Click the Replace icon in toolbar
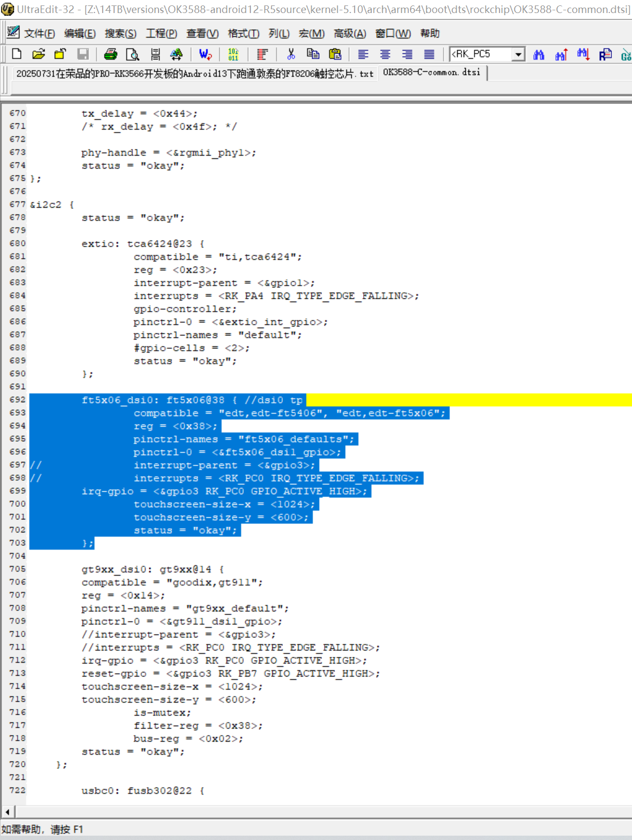Viewport: 632px width, 840px height. pyautogui.click(x=605, y=54)
